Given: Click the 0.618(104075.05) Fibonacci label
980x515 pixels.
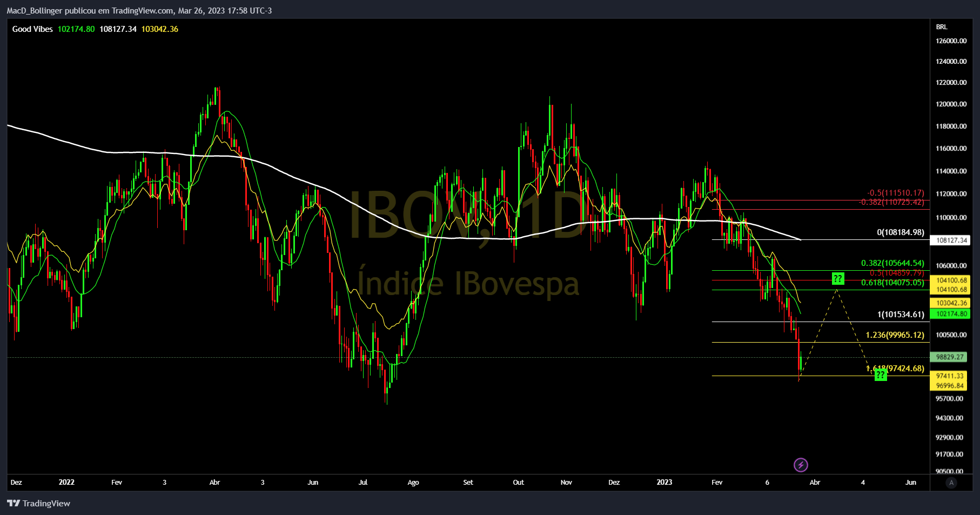Looking at the screenshot, I should coord(892,283).
